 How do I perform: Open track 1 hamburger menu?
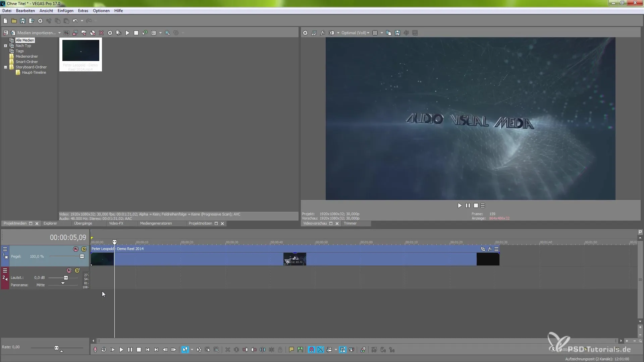[5, 249]
